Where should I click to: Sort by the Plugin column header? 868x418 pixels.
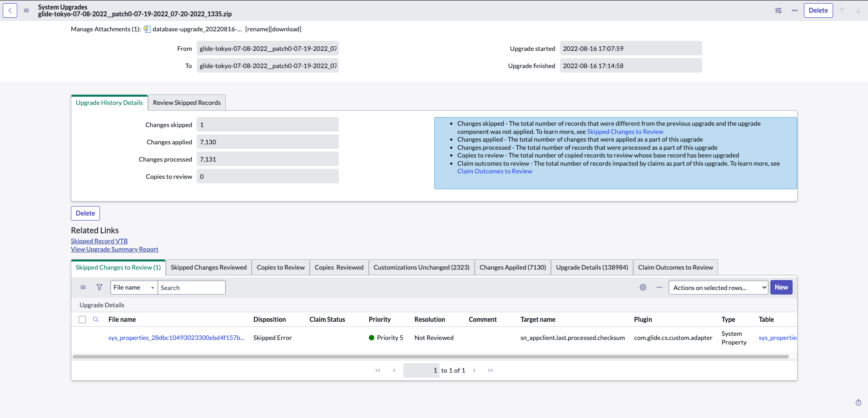click(x=643, y=320)
